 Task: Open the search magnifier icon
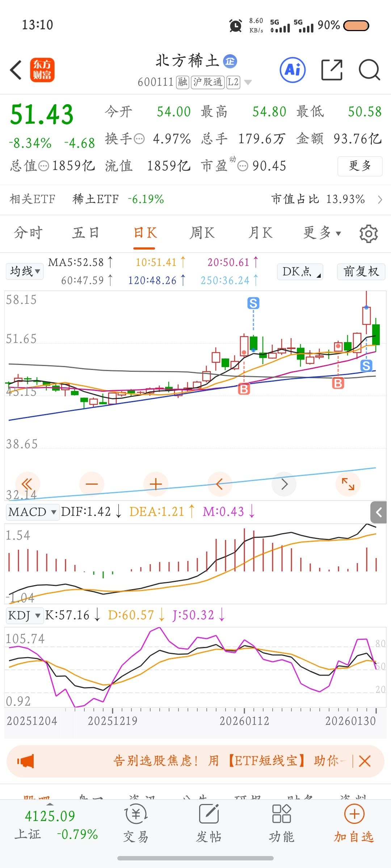tap(369, 70)
